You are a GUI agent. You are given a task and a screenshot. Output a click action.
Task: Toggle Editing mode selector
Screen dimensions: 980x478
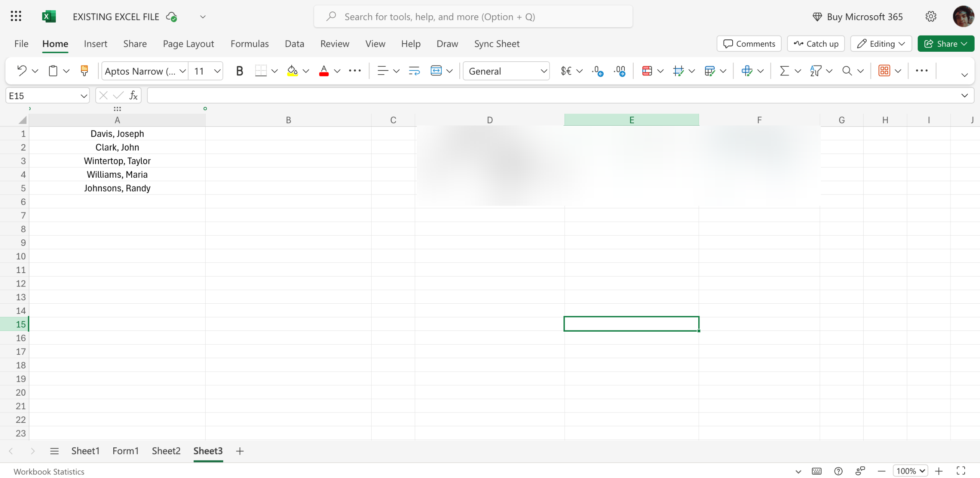pos(880,44)
